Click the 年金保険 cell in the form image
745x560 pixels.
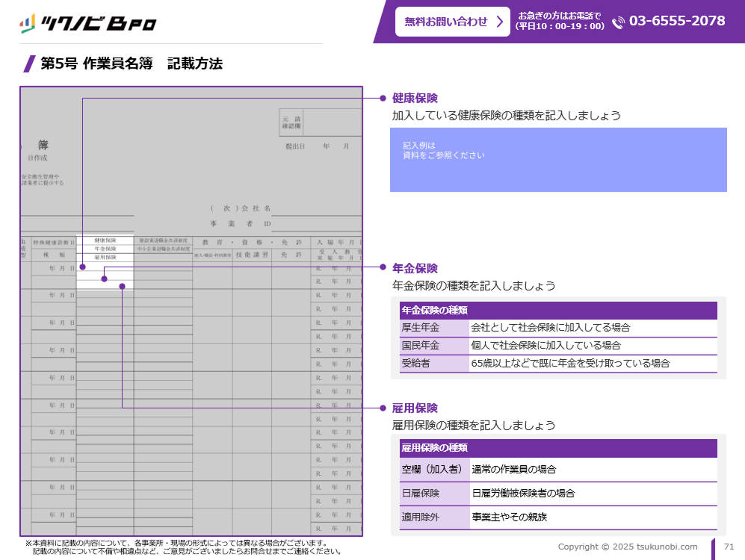(105, 249)
